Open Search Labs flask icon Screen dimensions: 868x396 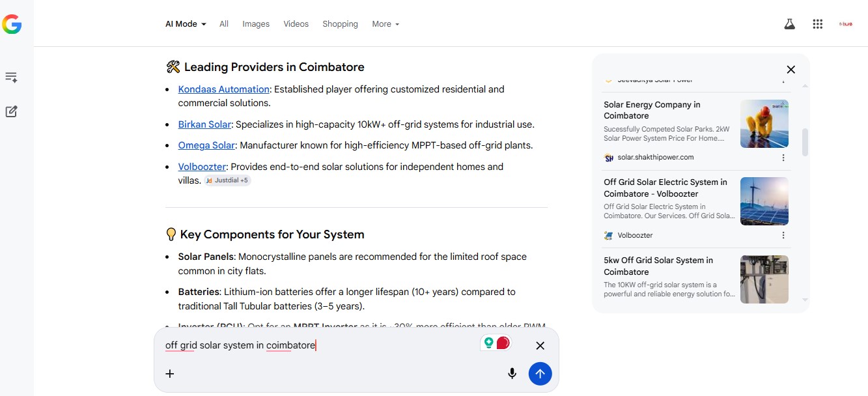tap(789, 24)
